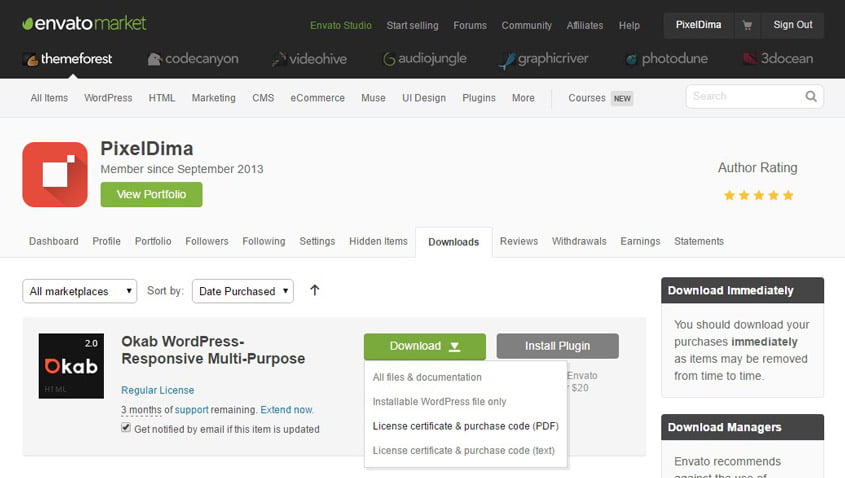Expand the green Download dropdown button
845x478 pixels.
[425, 346]
